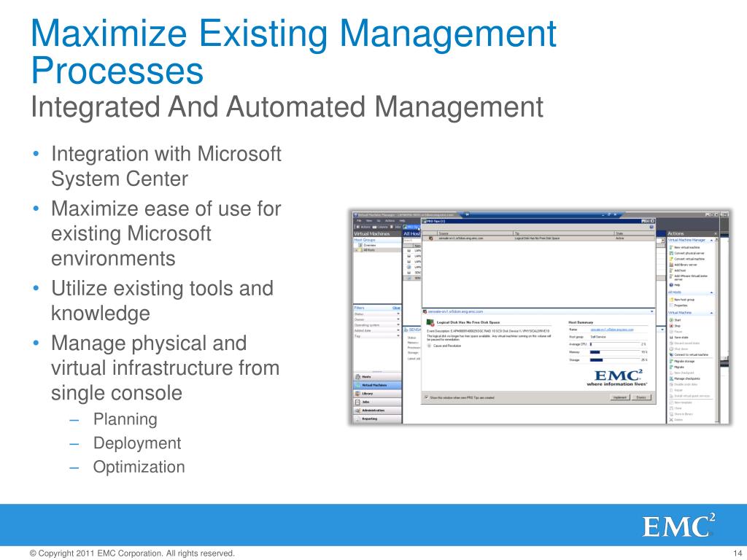The width and height of the screenshot is (747, 560).
Task: Click the Start virtual machine icon
Action: tap(671, 320)
